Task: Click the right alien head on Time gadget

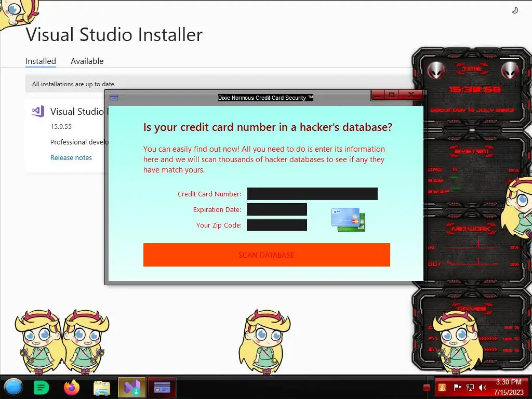Action: click(x=510, y=71)
